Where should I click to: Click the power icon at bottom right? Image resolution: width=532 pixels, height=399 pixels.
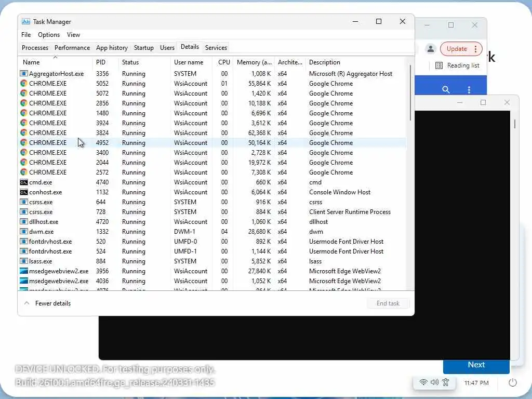513,383
